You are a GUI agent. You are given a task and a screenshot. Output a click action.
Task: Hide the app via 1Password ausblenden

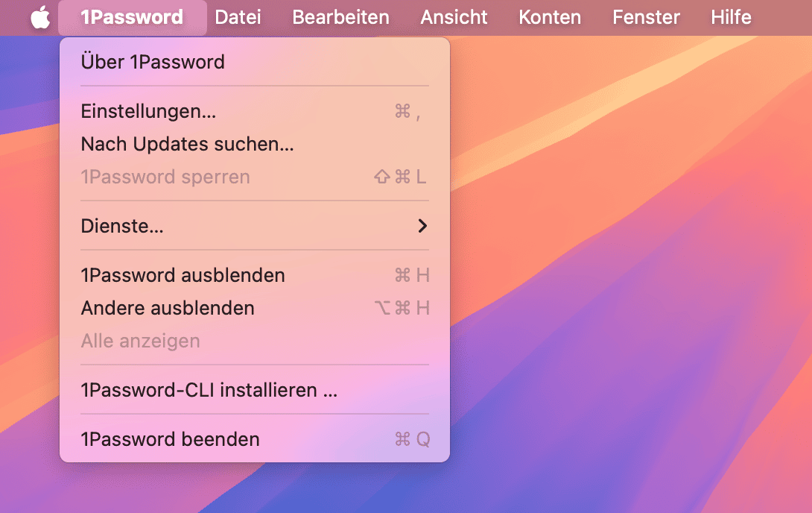point(183,275)
